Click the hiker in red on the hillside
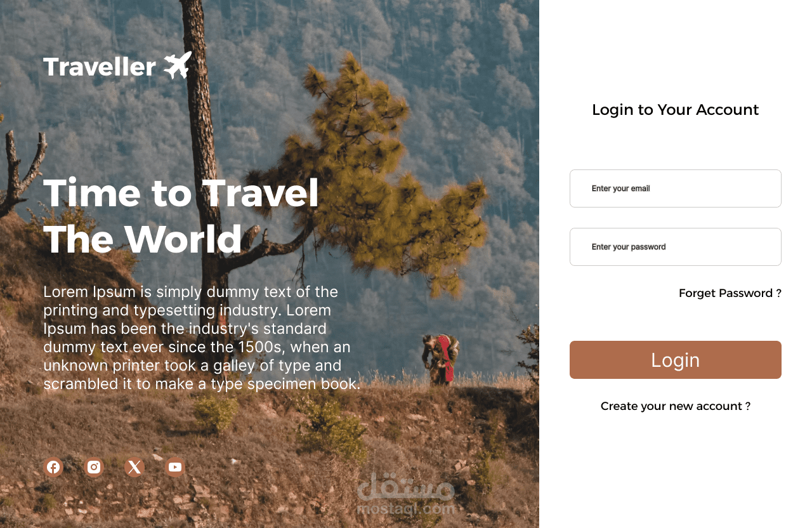Image resolution: width=812 pixels, height=528 pixels. [442, 359]
